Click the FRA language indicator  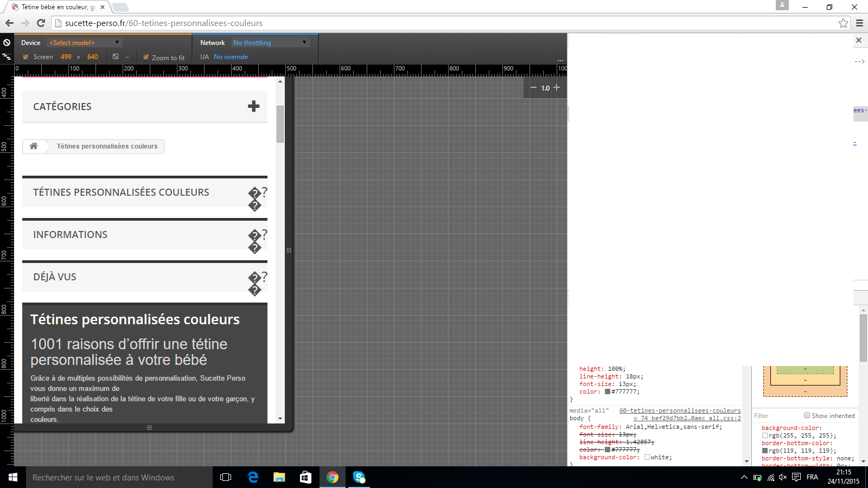click(812, 477)
